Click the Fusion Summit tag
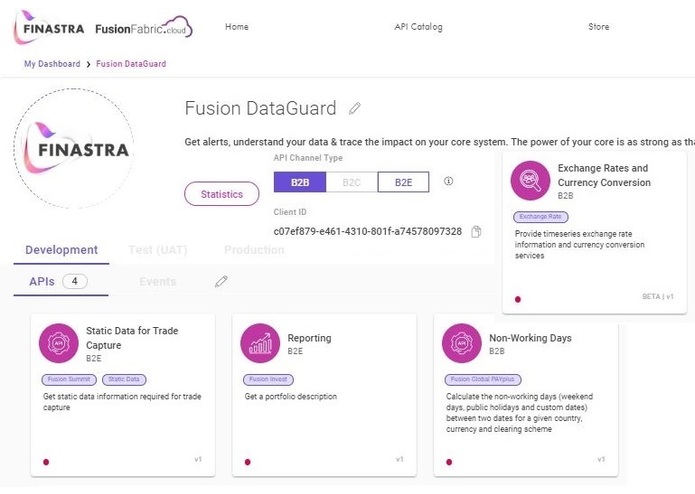 coord(69,379)
